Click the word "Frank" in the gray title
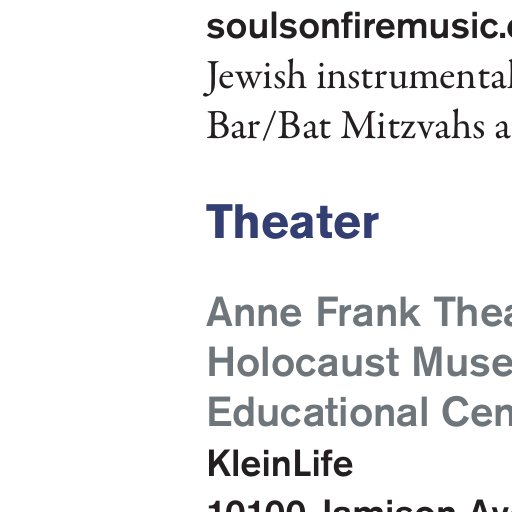The height and width of the screenshot is (512, 512). (x=368, y=312)
